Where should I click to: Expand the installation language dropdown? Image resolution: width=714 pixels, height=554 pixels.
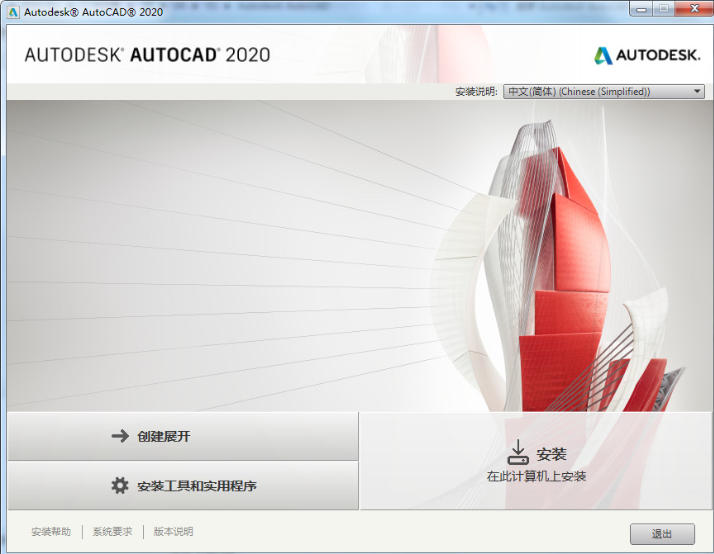[x=604, y=91]
